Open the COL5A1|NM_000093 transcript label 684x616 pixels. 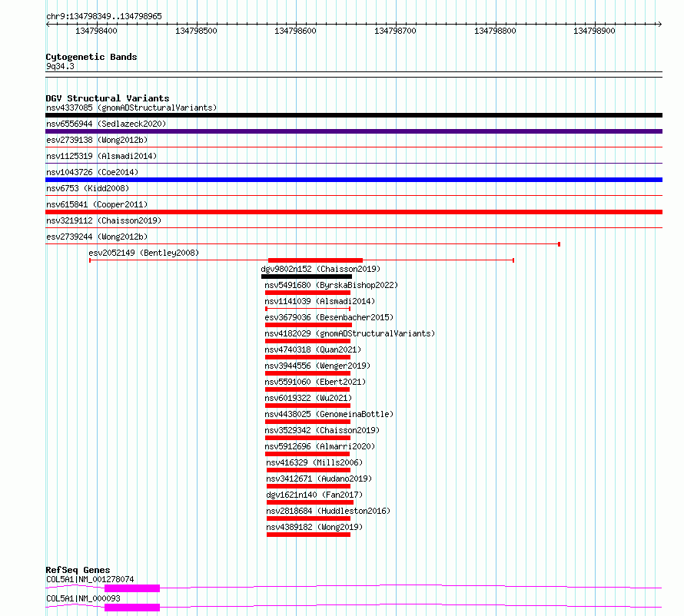point(83,598)
